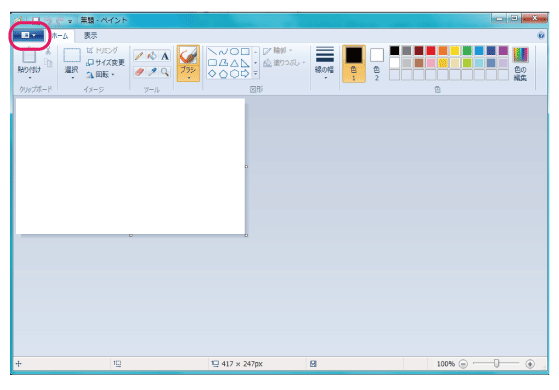Pick the orange color swatch
The height and width of the screenshot is (390, 559).
(443, 51)
